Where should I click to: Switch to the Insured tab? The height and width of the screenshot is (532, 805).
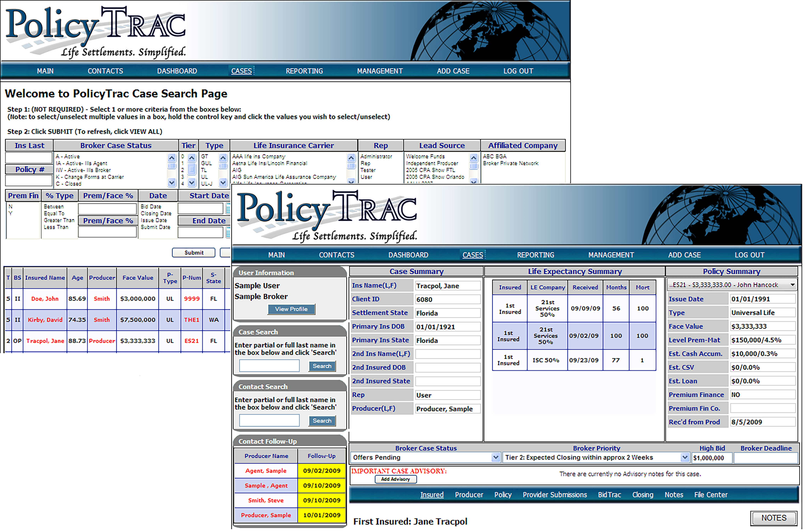[432, 495]
